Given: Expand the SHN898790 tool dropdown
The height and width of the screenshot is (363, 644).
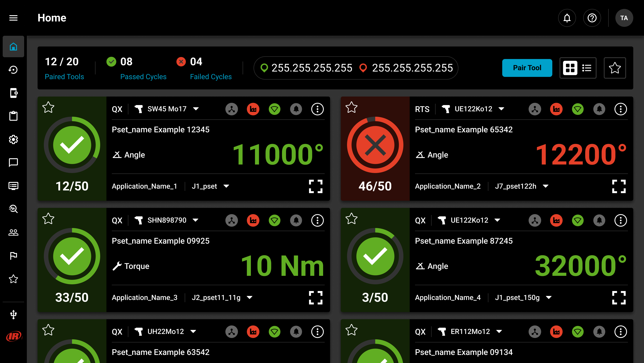Looking at the screenshot, I should tap(195, 220).
